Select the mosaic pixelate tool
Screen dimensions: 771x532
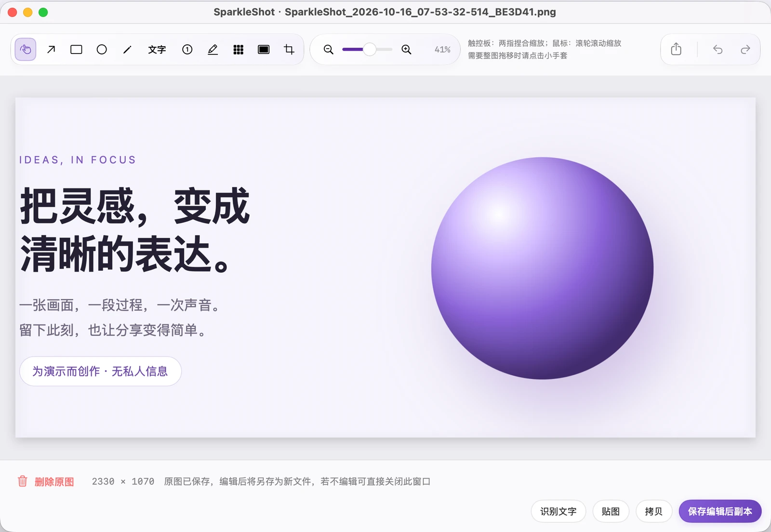point(238,49)
